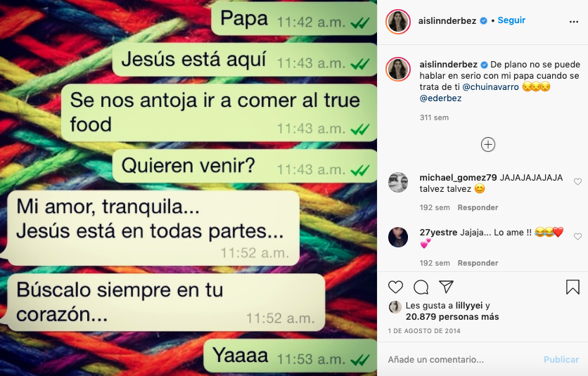Screen dimensions: 588x376
Task: Open the @ederbez mention link
Action: [440, 98]
